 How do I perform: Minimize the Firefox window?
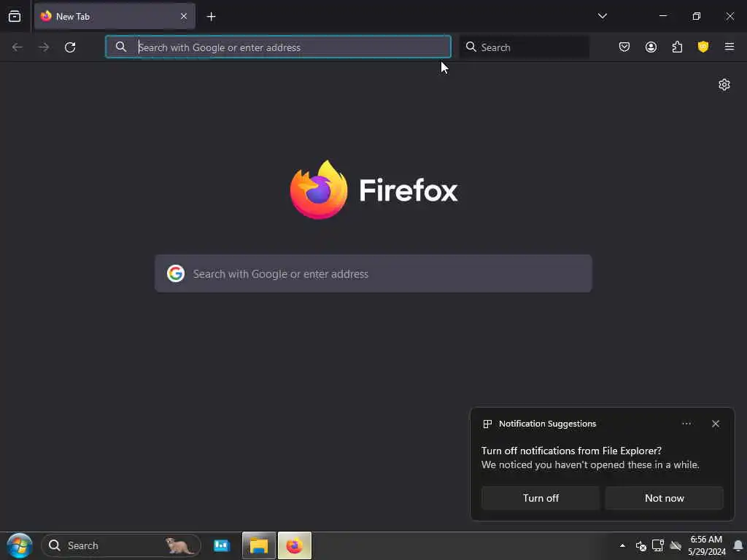point(662,16)
